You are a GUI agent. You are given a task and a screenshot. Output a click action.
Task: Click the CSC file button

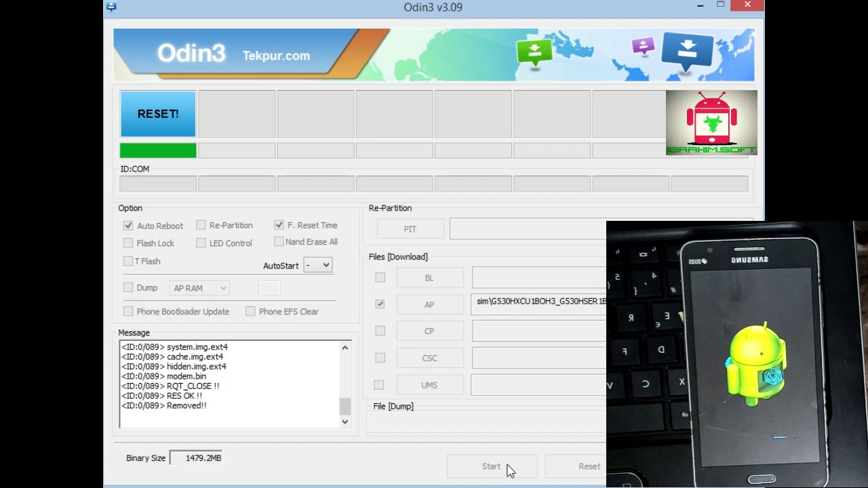(430, 358)
